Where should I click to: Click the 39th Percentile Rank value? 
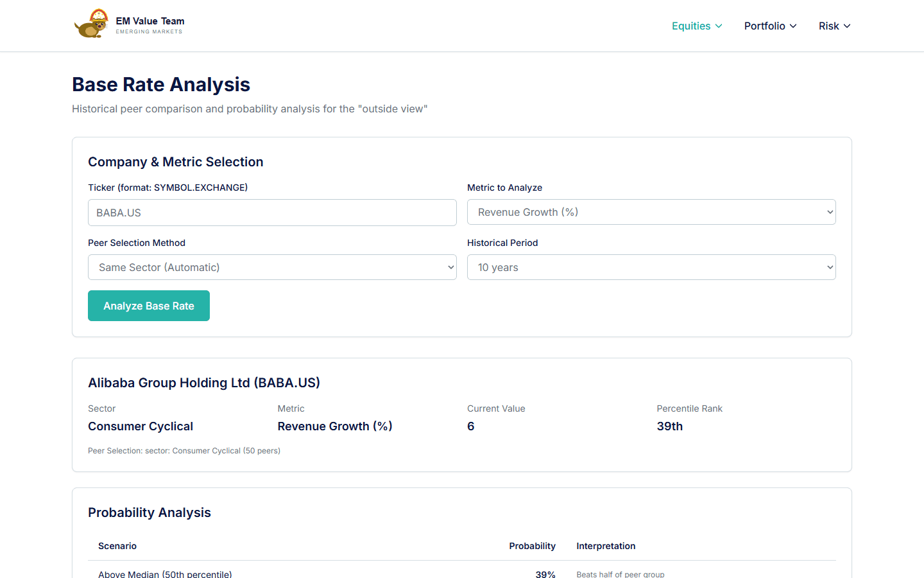[x=669, y=426]
